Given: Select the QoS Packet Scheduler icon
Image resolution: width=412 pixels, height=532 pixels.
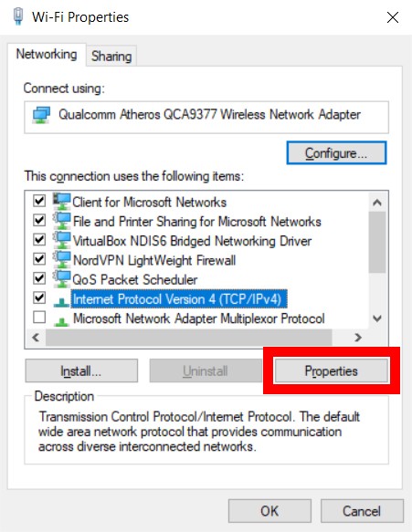Looking at the screenshot, I should [62, 279].
